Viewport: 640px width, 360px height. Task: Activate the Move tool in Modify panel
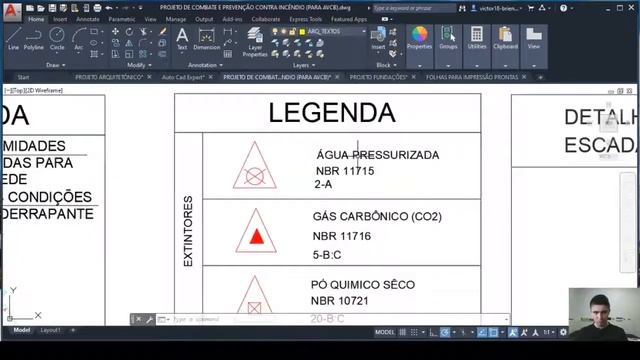[116, 31]
